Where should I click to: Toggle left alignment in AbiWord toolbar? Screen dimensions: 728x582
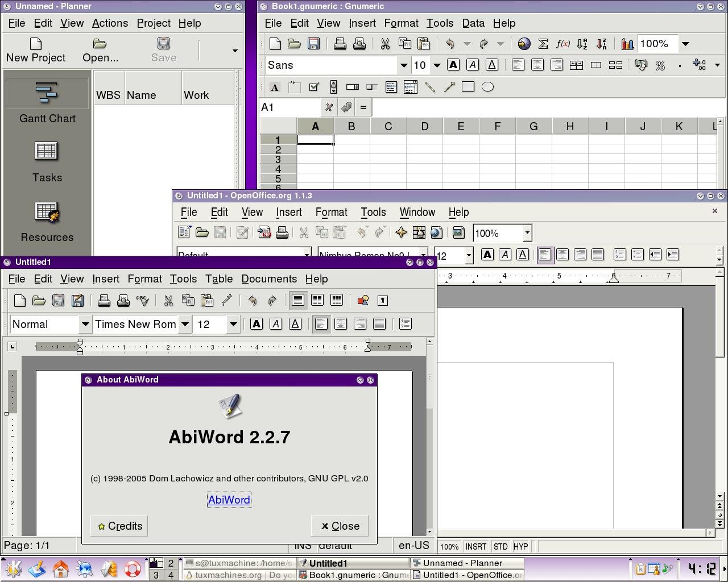pyautogui.click(x=321, y=324)
